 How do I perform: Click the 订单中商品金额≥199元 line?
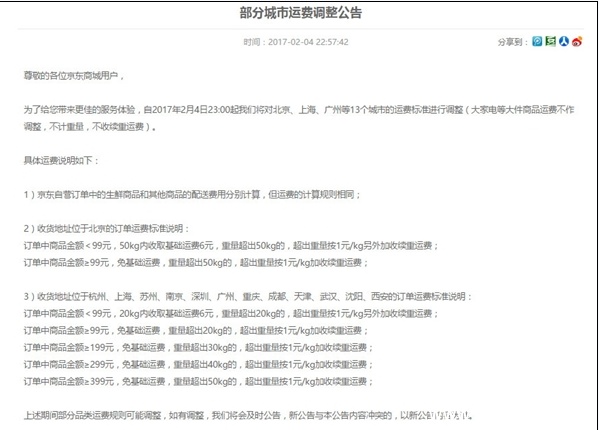(198, 348)
